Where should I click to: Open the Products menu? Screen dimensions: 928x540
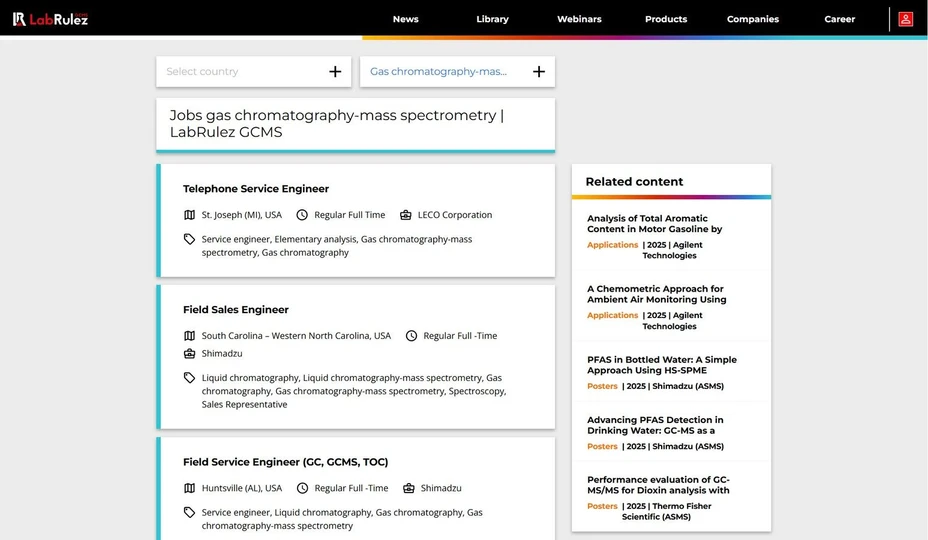[x=666, y=19]
